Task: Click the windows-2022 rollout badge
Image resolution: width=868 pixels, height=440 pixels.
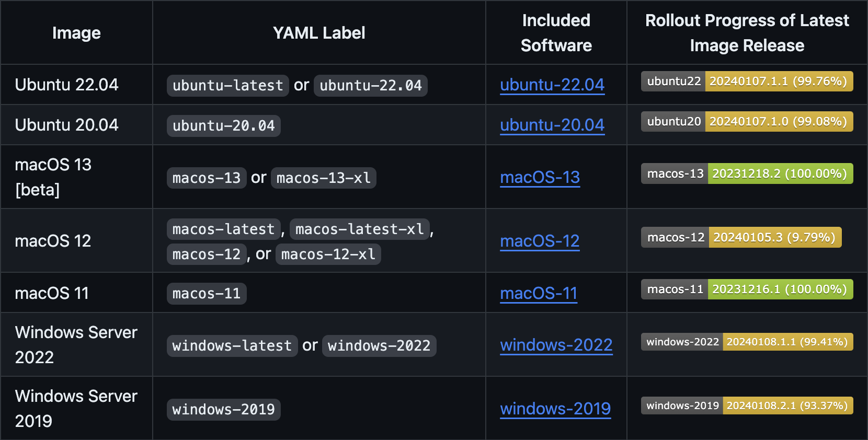Action: click(x=747, y=342)
